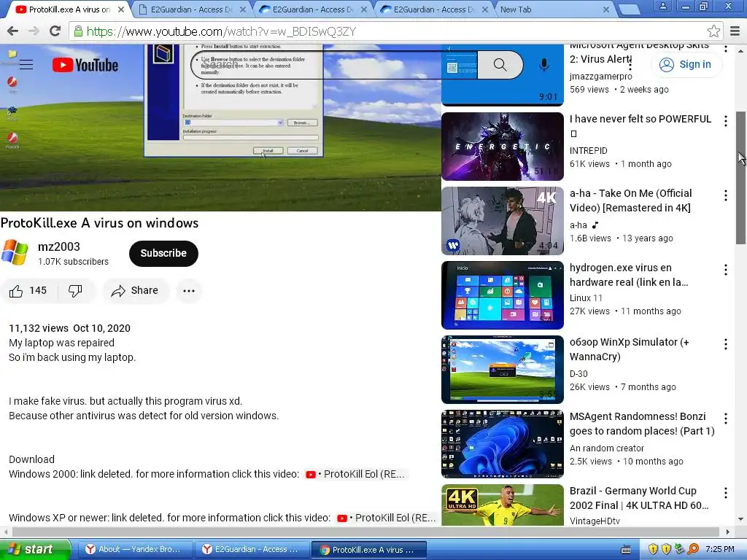This screenshot has height=560, width=747.
Task: Open the mz2003 channel avatar
Action: pos(15,252)
